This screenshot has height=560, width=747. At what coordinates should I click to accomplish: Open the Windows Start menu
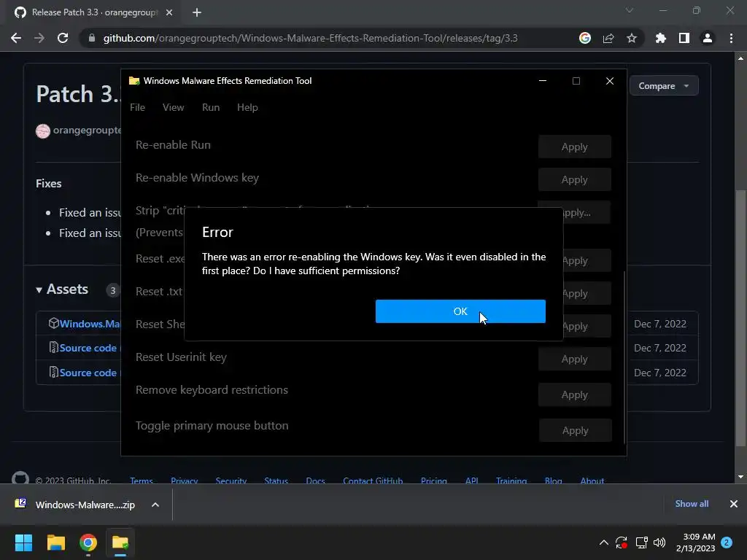pos(23,542)
